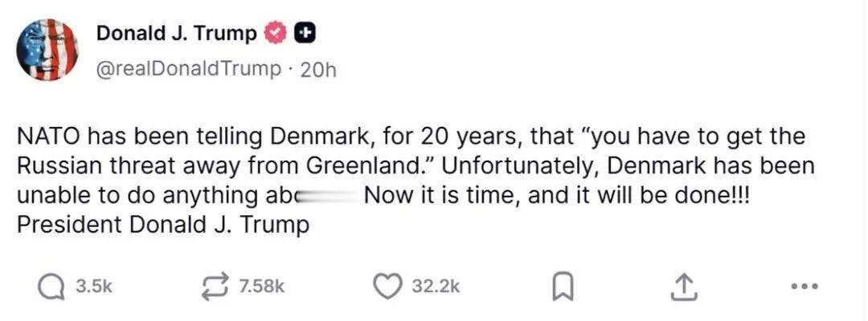View the 32.2k likes count
Viewport: 868px width, 321px height.
[x=436, y=286]
